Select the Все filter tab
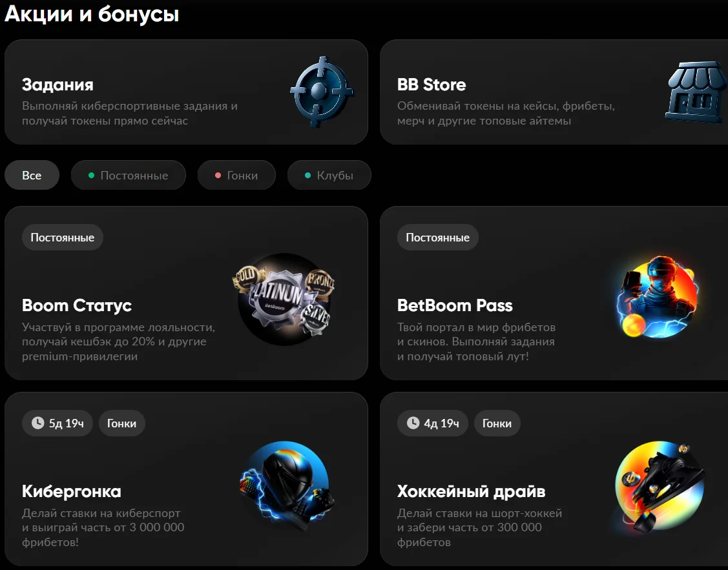The width and height of the screenshot is (728, 570). (x=32, y=176)
